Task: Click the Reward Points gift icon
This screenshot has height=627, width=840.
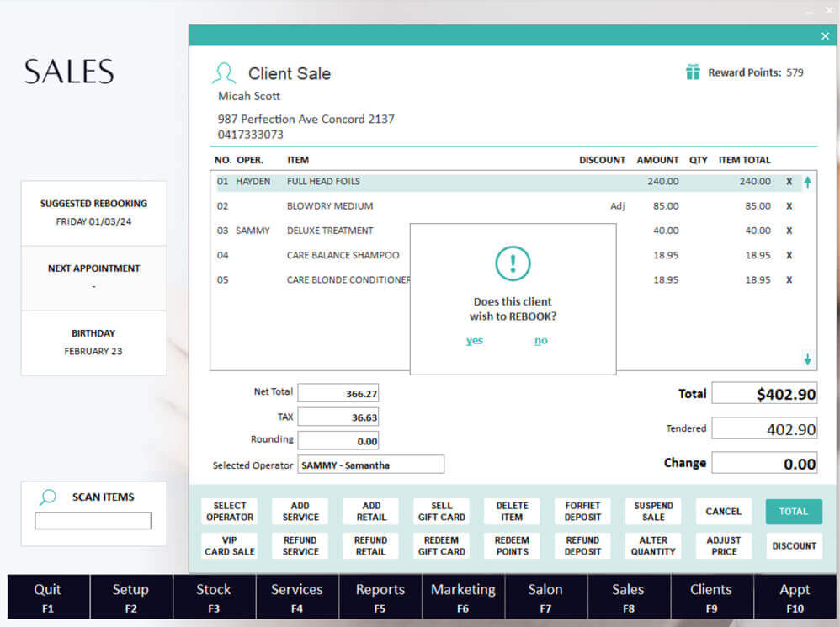Action: click(x=693, y=72)
